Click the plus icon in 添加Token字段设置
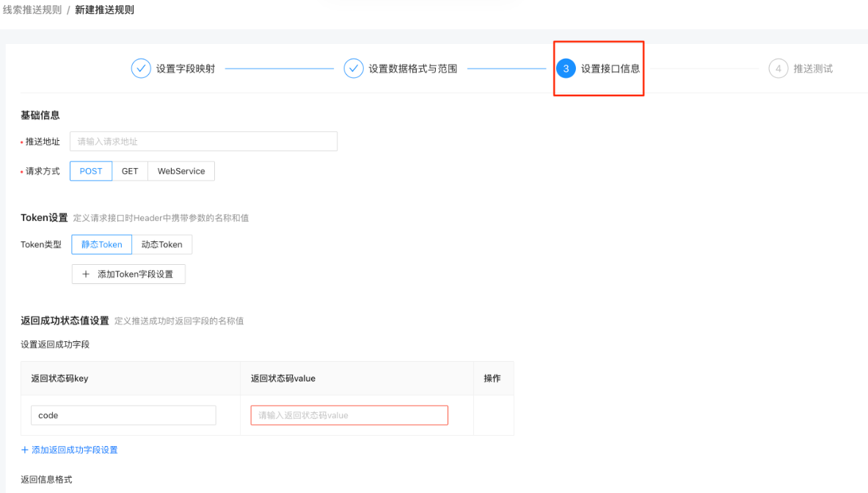 (x=85, y=274)
